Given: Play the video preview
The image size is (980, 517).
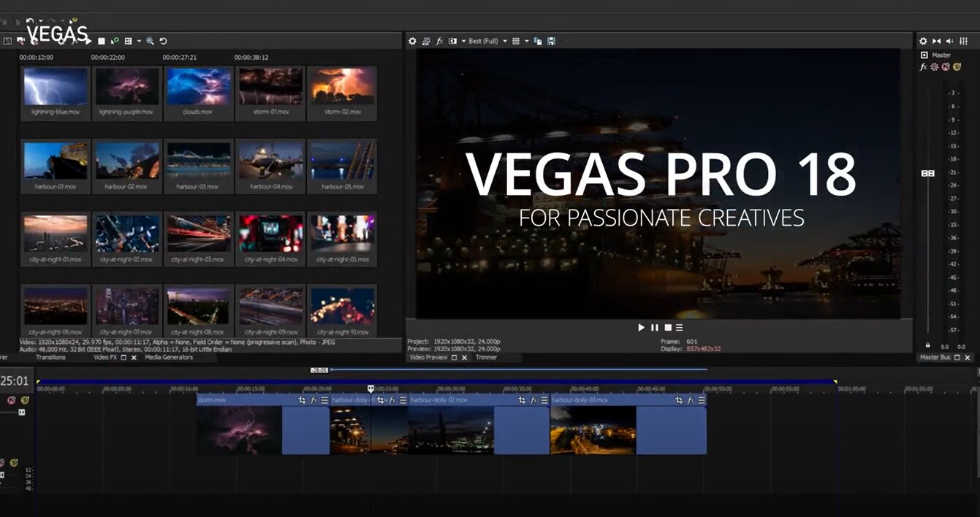Looking at the screenshot, I should (642, 328).
